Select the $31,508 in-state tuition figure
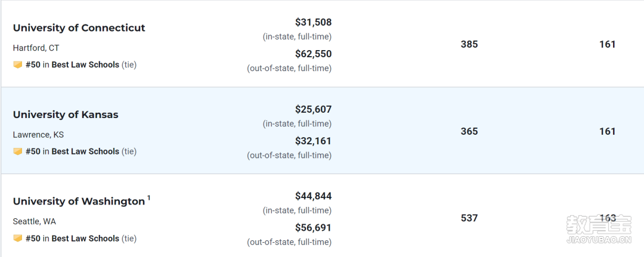Image resolution: width=644 pixels, height=257 pixels. 314,22
